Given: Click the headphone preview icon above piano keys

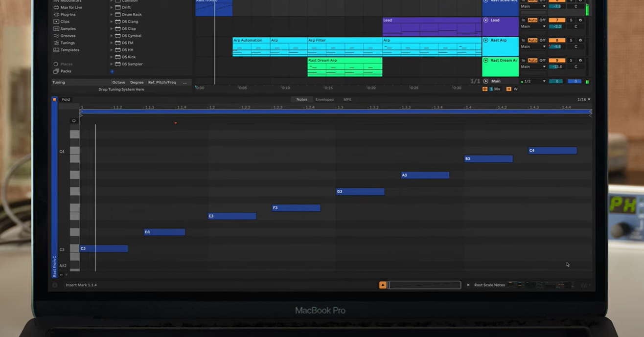Looking at the screenshot, I should [74, 121].
